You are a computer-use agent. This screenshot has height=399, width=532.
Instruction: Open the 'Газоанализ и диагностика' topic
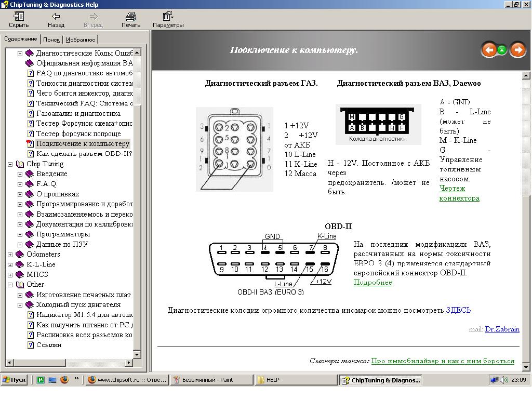pyautogui.click(x=78, y=114)
